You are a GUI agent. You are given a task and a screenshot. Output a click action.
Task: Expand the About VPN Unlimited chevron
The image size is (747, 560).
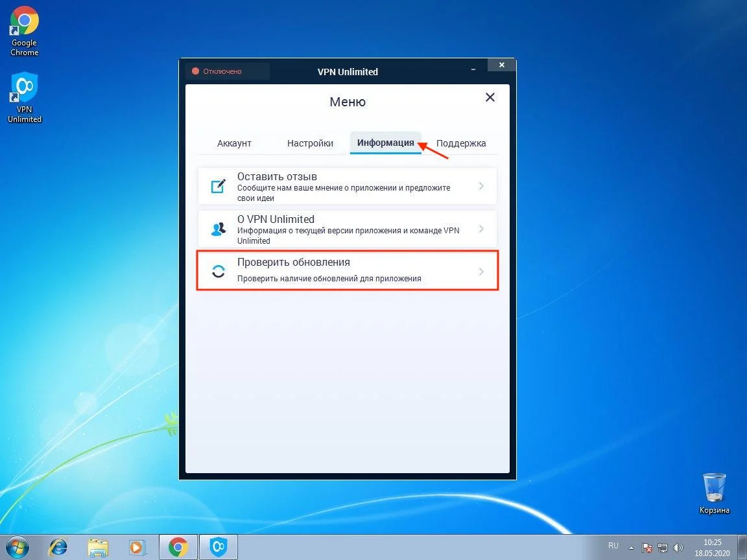[481, 229]
